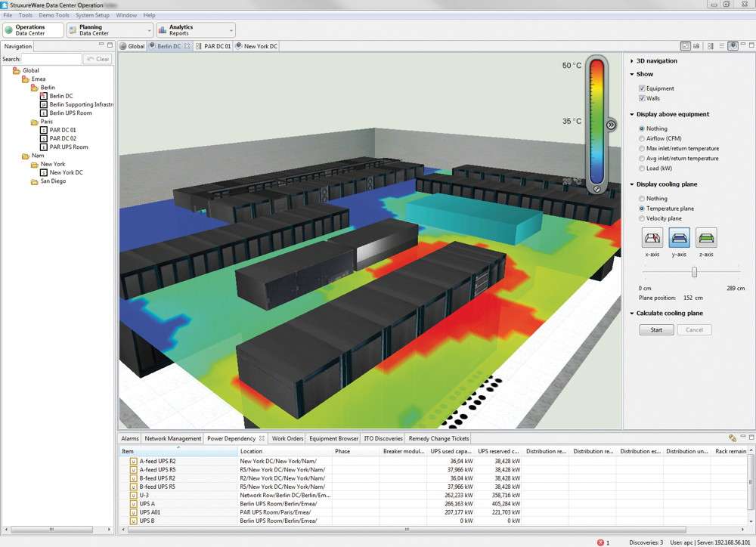This screenshot has height=547, width=756.
Task: Click the navigation panel horizontal scrollbar
Action: 51,529
